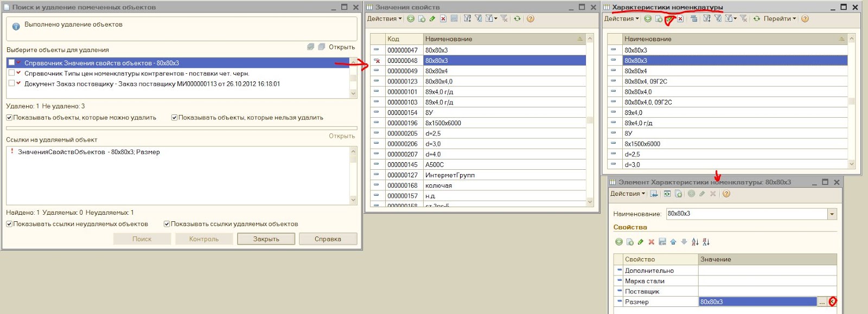Move property up arrow in Свойства
Image resolution: width=868 pixels, height=314 pixels.
coord(673,242)
